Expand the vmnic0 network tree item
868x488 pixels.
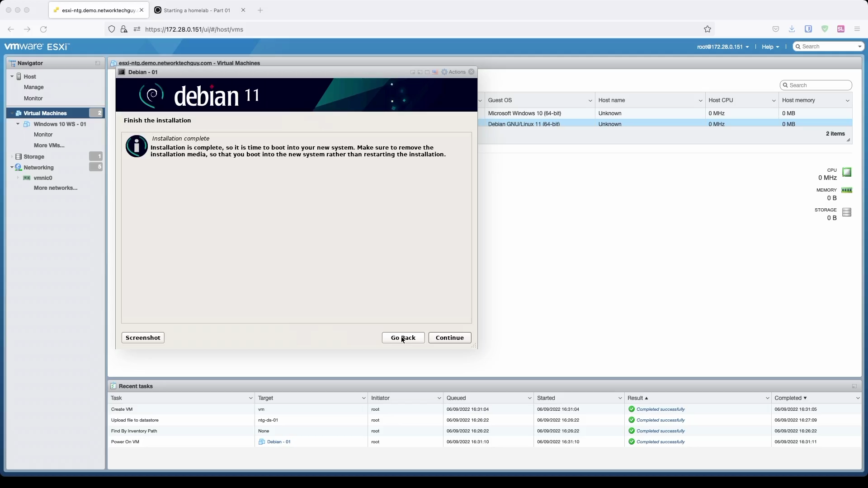[18, 178]
